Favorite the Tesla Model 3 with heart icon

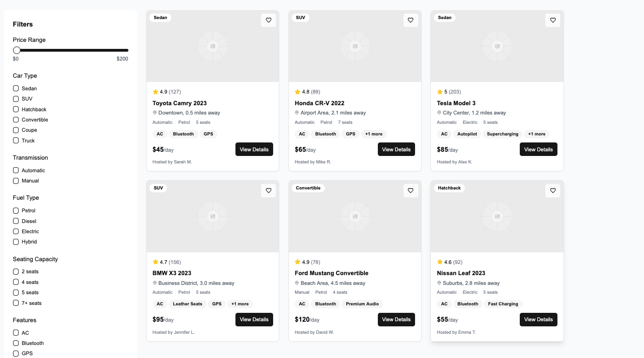[x=553, y=20]
